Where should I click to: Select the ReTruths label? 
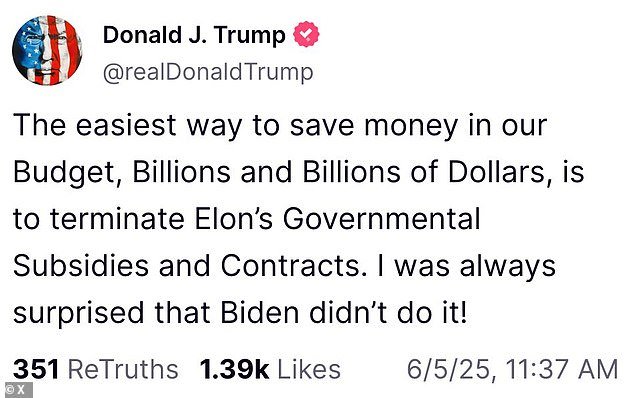point(123,369)
